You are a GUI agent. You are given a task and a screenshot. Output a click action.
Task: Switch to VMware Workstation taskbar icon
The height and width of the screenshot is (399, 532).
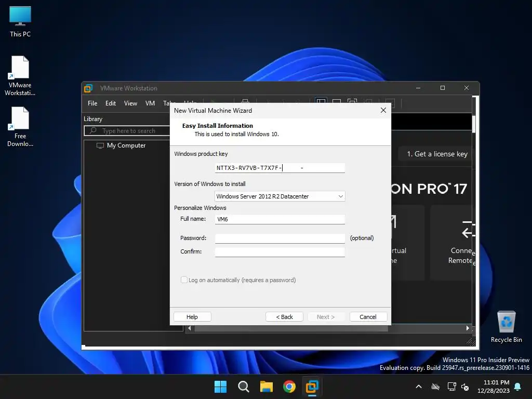point(312,387)
